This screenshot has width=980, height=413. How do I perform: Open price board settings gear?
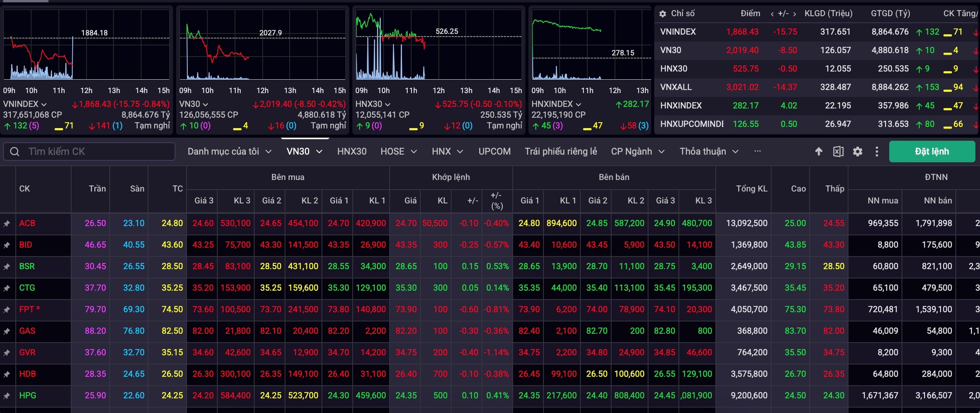tap(857, 151)
